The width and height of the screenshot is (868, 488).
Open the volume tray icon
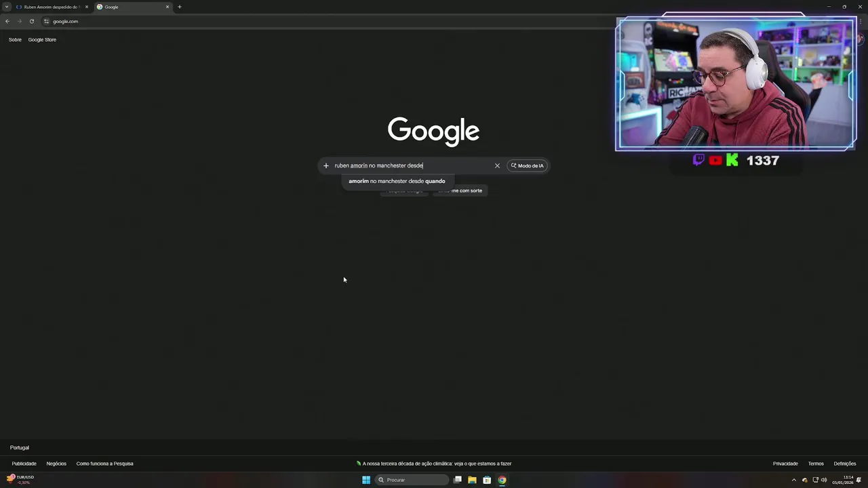pyautogui.click(x=824, y=480)
